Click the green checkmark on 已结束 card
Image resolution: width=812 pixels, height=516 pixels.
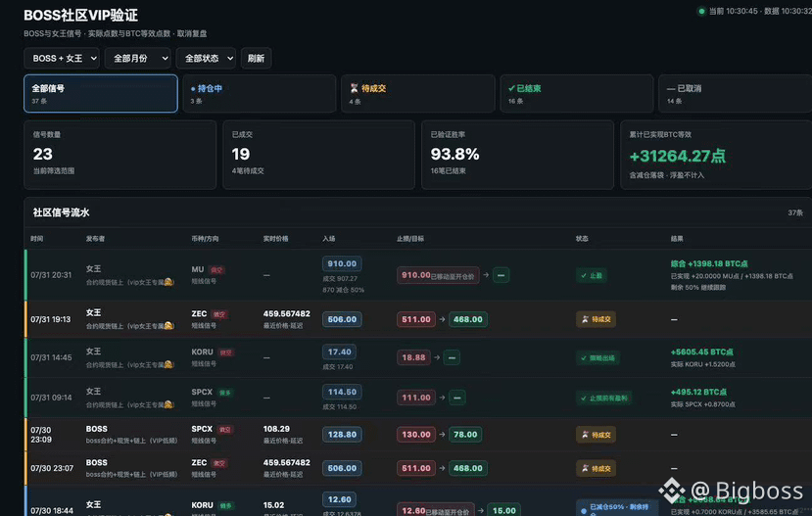[511, 88]
